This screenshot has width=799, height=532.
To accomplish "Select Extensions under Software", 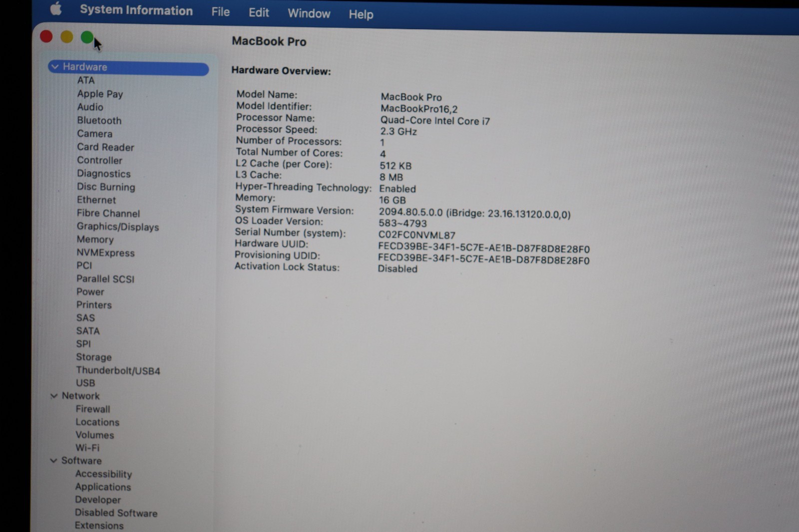I will [x=99, y=526].
